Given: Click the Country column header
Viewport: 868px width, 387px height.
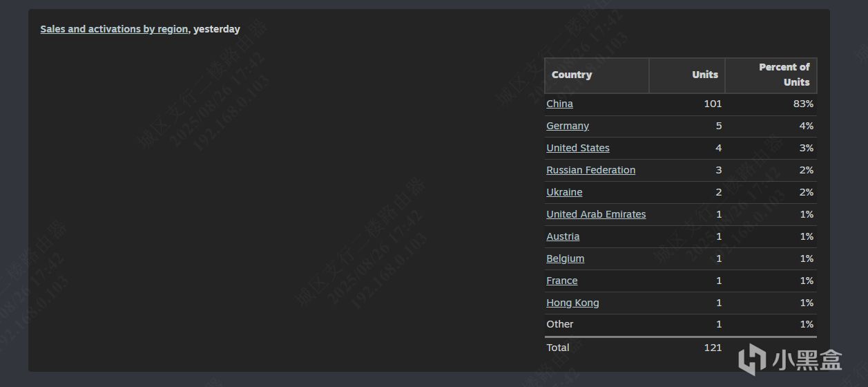Looking at the screenshot, I should [572, 75].
